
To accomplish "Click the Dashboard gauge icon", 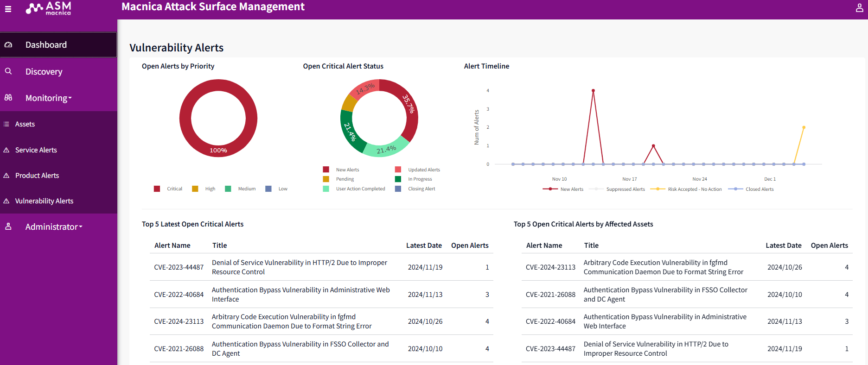I will point(8,45).
